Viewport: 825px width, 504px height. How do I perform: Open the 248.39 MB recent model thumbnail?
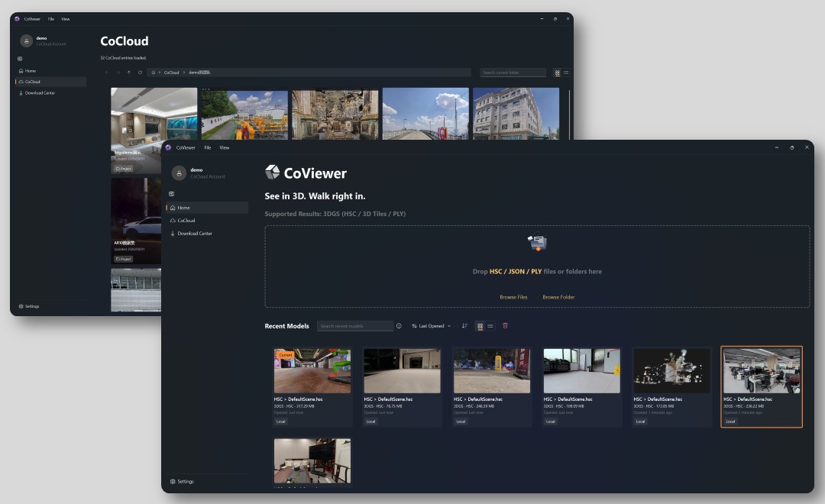coord(492,370)
